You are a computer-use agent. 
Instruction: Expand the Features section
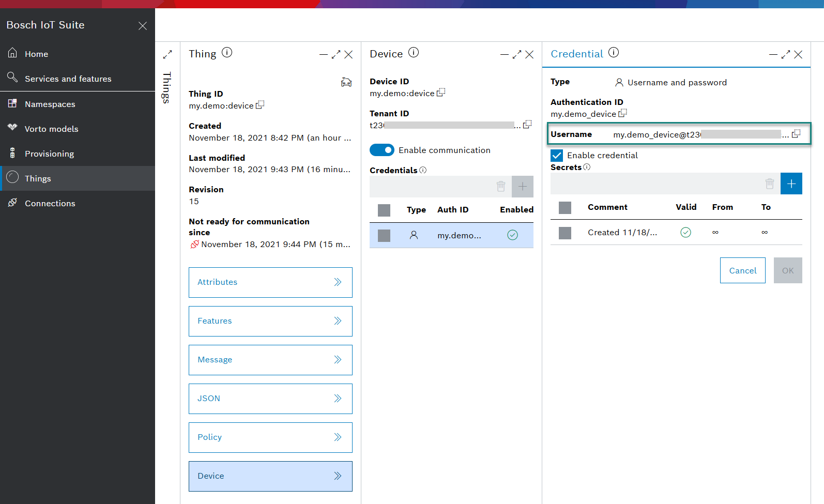pos(270,321)
